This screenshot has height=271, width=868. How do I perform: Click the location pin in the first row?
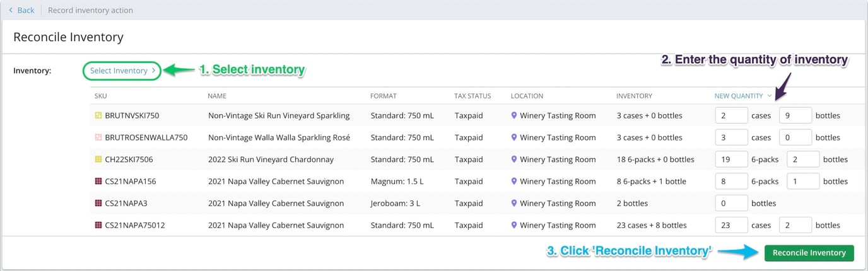pyautogui.click(x=514, y=115)
